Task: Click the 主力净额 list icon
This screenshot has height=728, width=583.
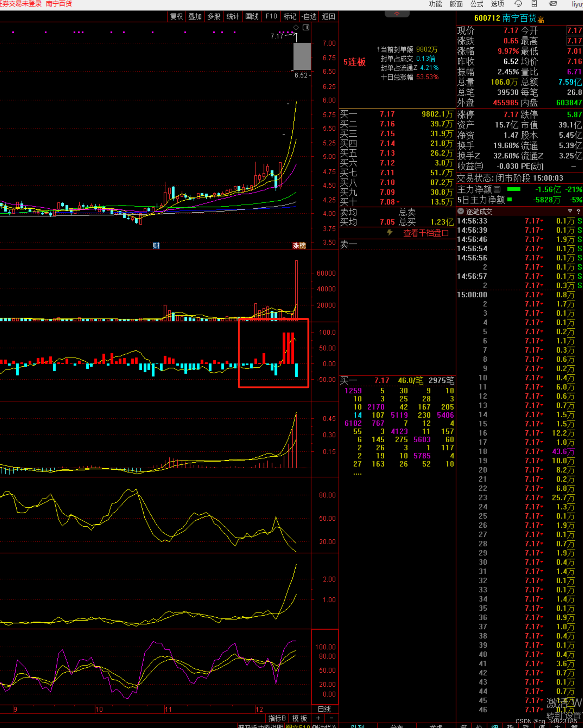Action: pyautogui.click(x=497, y=189)
